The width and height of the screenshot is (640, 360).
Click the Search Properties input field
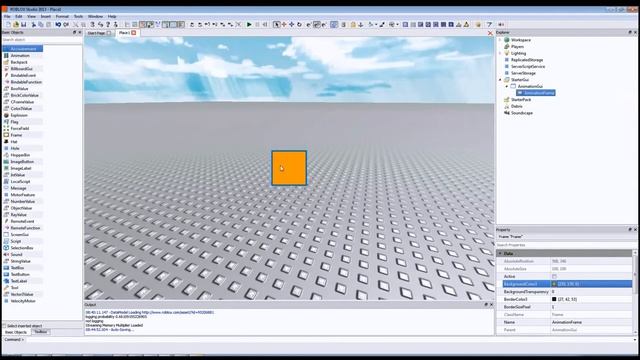click(x=565, y=245)
